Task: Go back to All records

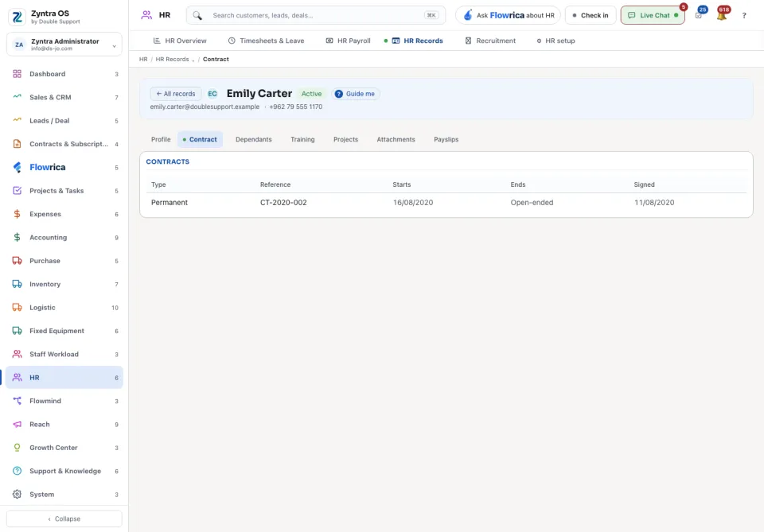Action: (x=175, y=94)
